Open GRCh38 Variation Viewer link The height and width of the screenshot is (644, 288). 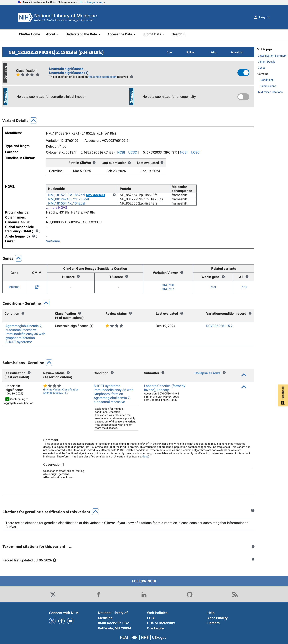168,285
